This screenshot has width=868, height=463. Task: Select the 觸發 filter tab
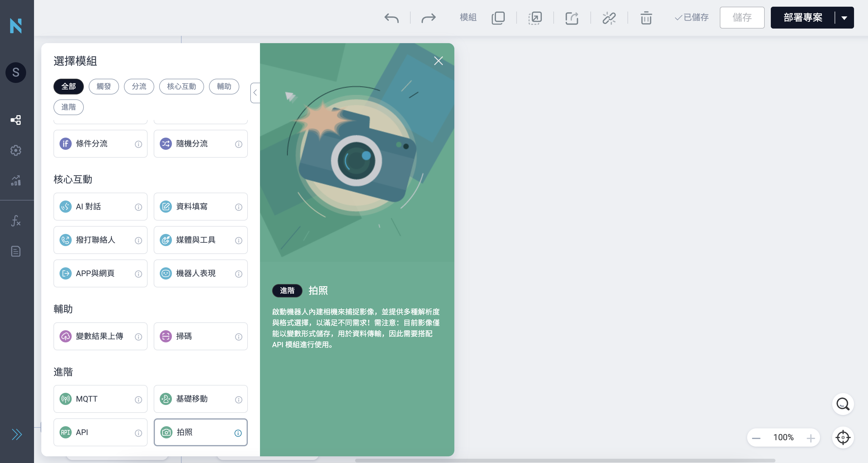pyautogui.click(x=104, y=87)
